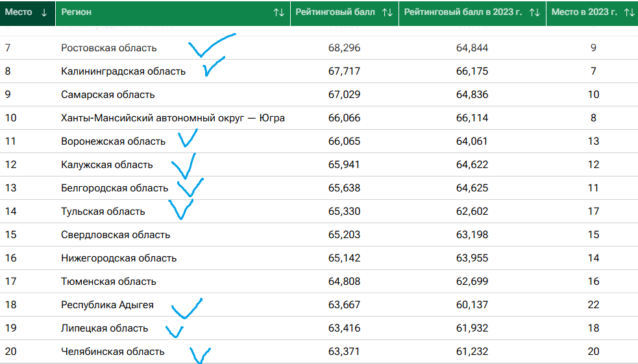This screenshot has height=364, width=638.
Task: Select Липецкая область
Action: [x=104, y=328]
